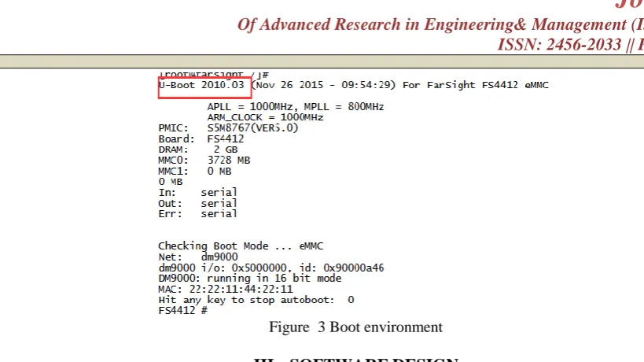Click the 'ARM_CLOCK = 1000MHz' line
The image size is (644, 362).
[265, 117]
